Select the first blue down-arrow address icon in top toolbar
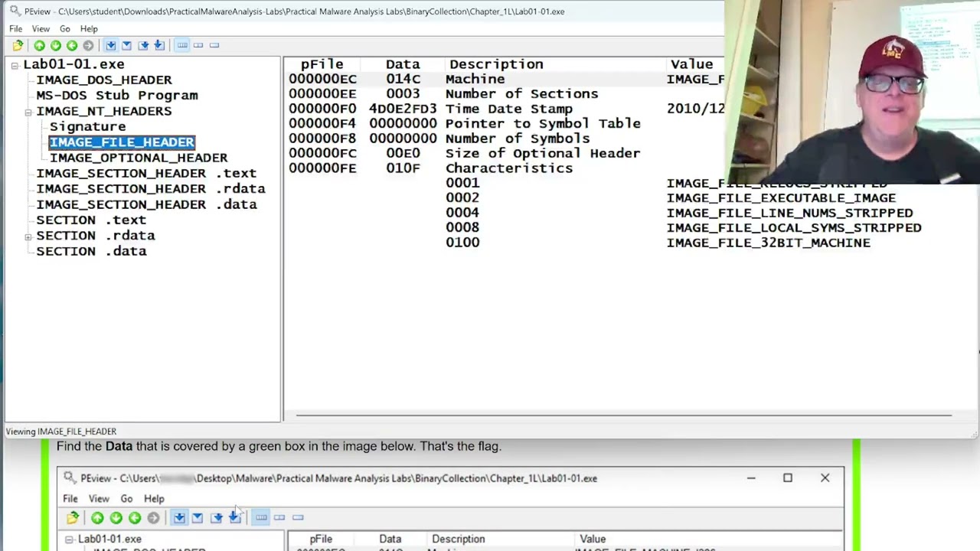The width and height of the screenshot is (980, 551). tap(111, 45)
